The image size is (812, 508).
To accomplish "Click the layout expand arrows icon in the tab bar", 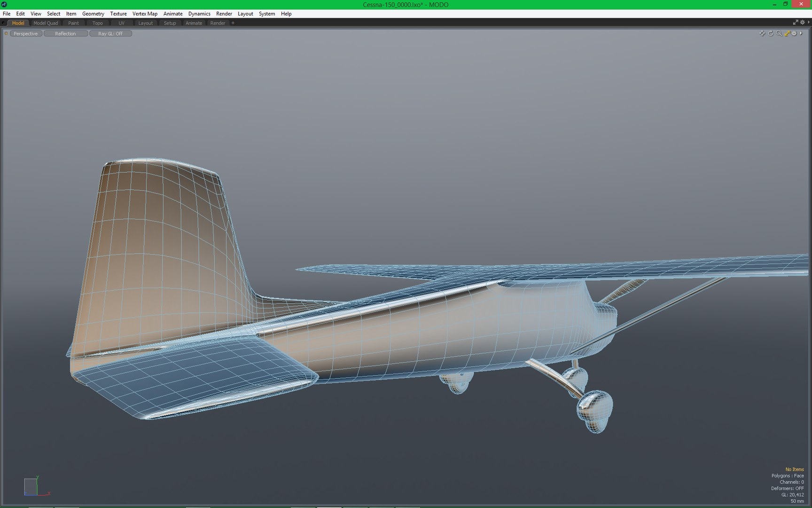I will click(796, 23).
